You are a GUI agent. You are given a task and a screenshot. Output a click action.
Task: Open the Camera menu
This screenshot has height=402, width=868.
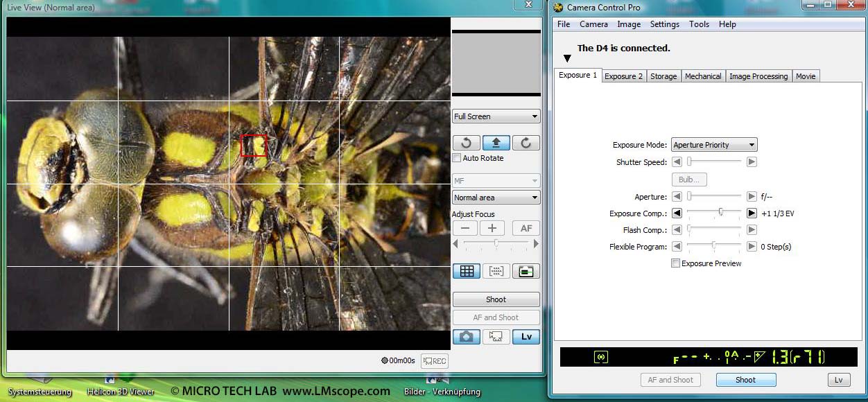[x=593, y=24]
